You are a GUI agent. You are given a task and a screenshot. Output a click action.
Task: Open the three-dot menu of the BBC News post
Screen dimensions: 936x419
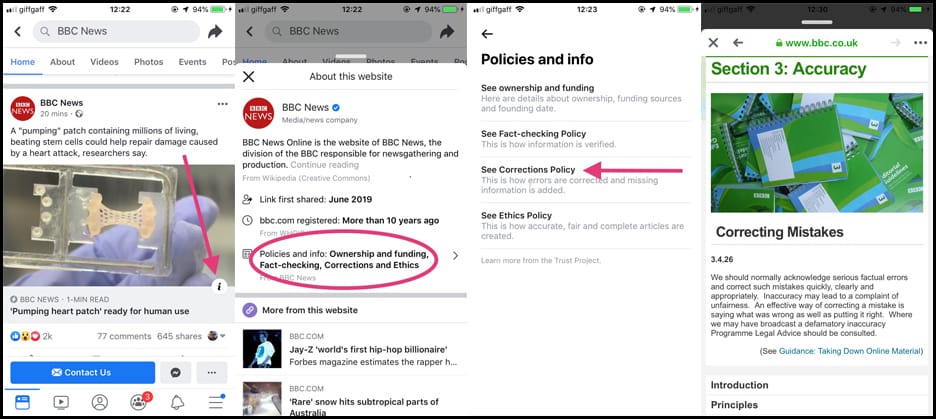223,104
